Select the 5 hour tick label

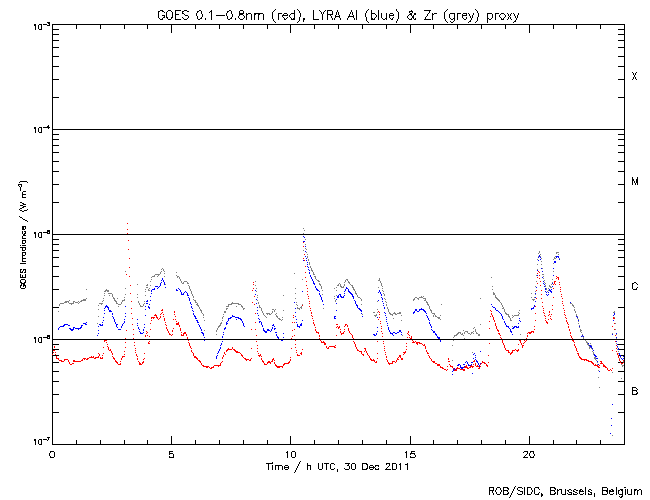[x=171, y=453]
